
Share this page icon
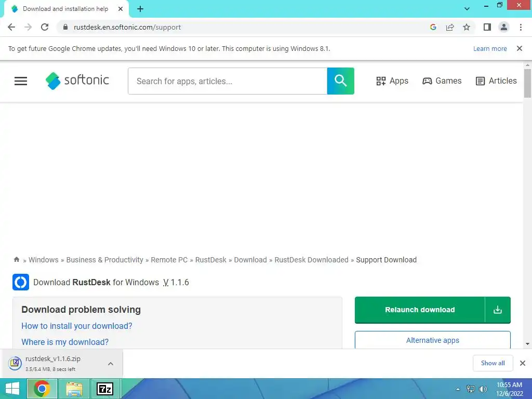(x=450, y=27)
